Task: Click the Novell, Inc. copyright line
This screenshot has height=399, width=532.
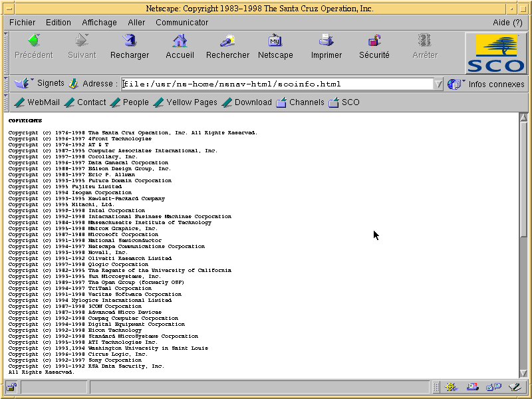Action: (68, 253)
